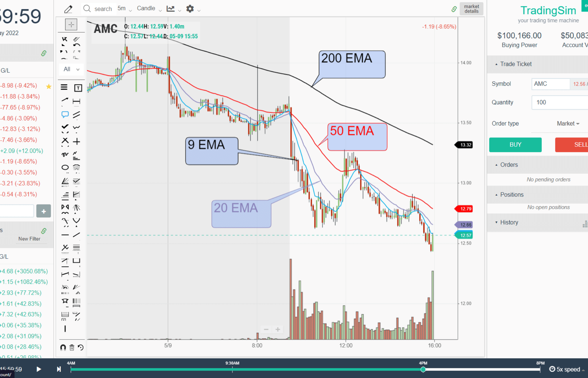Select the freehand scribble tool
588x378 pixels.
click(x=65, y=154)
